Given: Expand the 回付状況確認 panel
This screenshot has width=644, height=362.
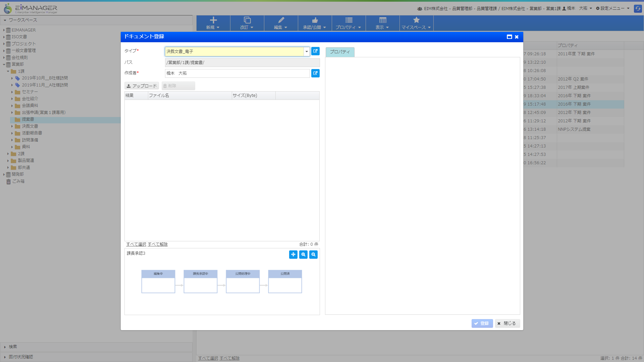Looking at the screenshot, I should coord(96,357).
